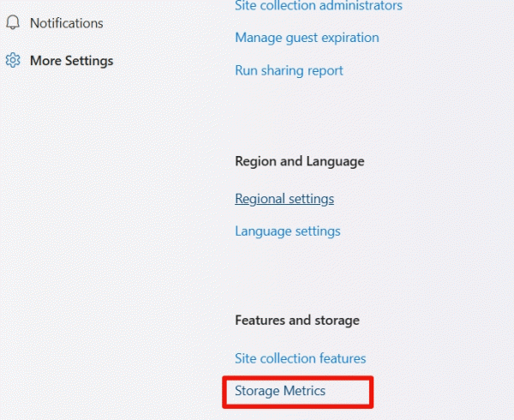This screenshot has height=420, width=514.
Task: Run sharing report link
Action: coord(289,70)
